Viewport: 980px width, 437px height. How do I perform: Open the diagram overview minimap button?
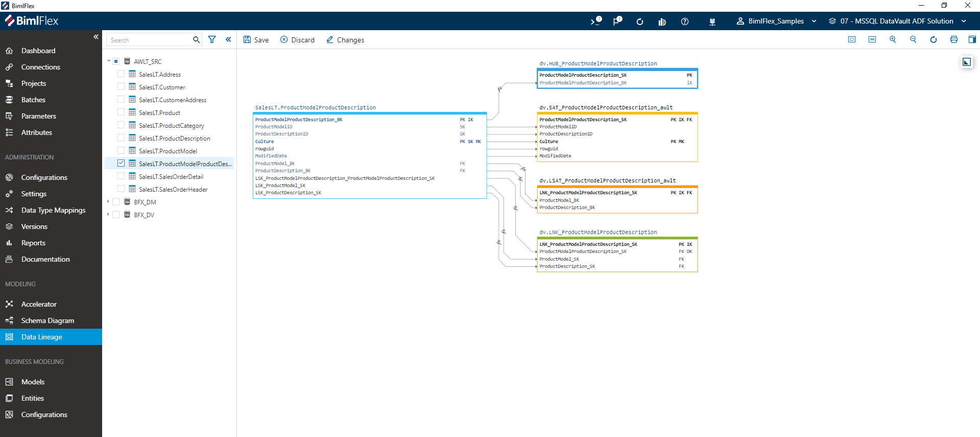point(967,62)
